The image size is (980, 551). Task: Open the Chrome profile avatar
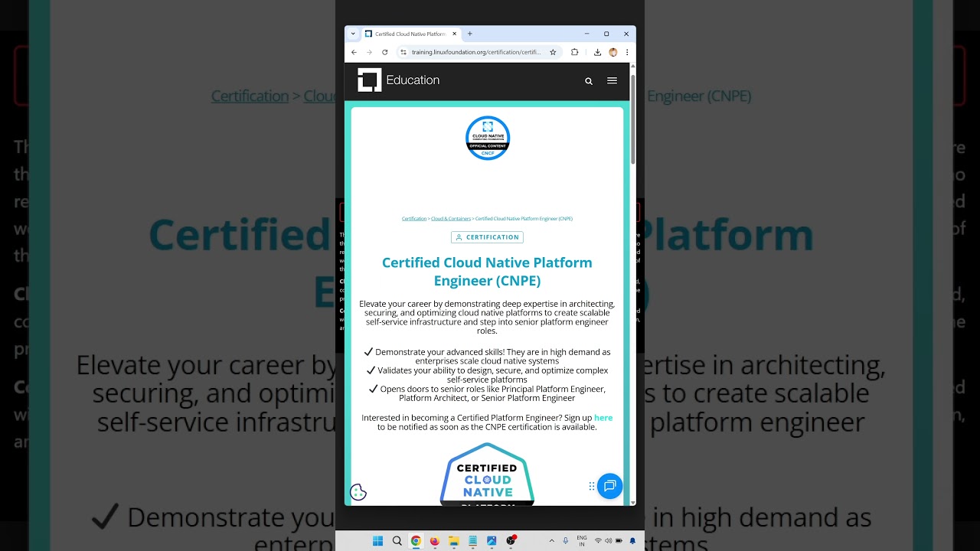[x=613, y=52]
